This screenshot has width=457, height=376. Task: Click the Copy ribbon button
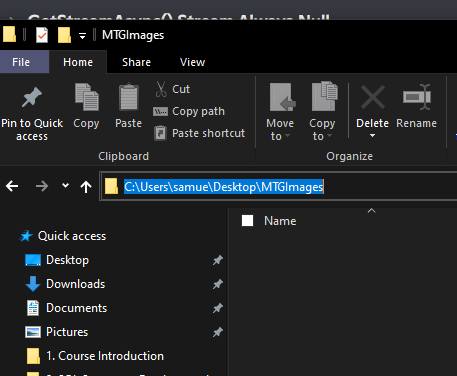tap(86, 106)
